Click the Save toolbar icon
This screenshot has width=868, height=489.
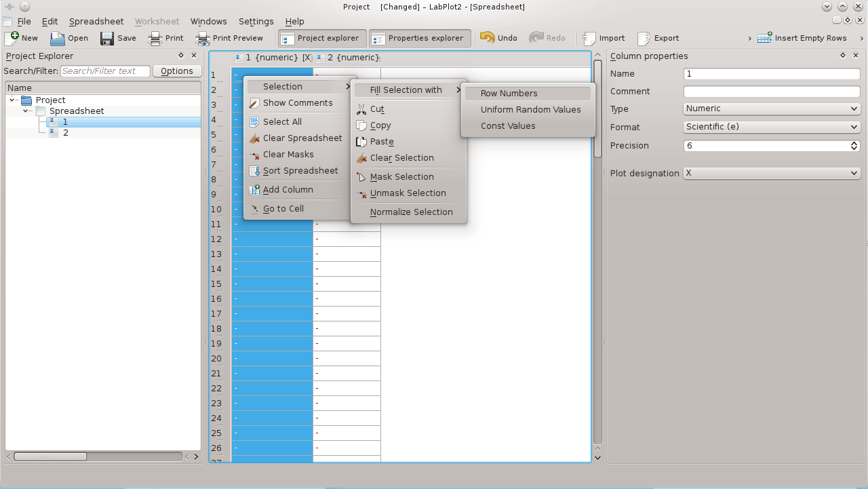(108, 38)
